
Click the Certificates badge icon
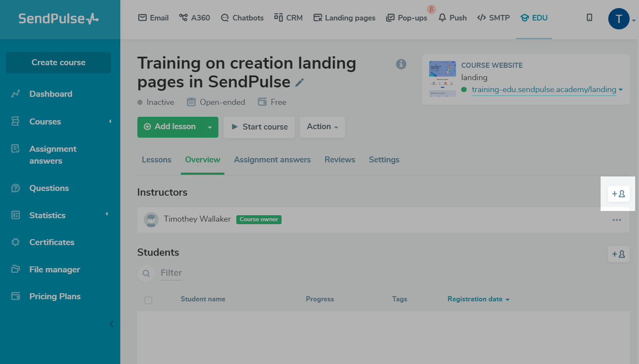16,242
